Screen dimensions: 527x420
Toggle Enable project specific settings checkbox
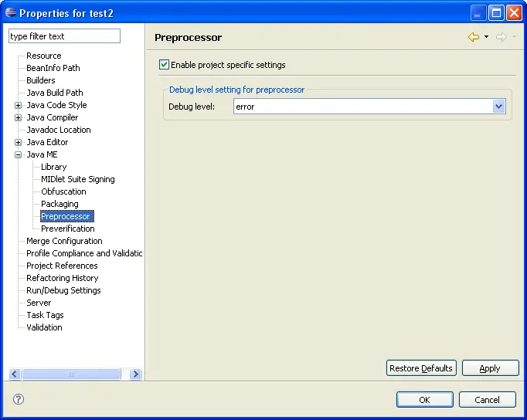[164, 65]
